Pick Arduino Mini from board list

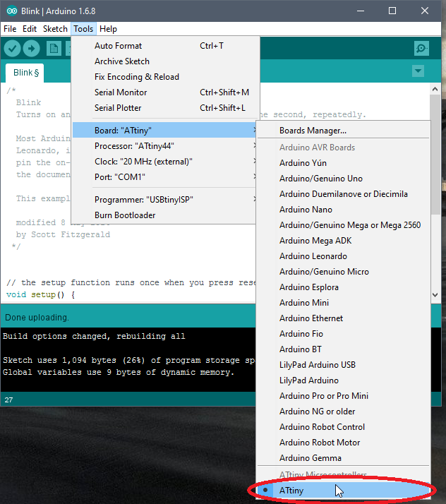[344, 303]
